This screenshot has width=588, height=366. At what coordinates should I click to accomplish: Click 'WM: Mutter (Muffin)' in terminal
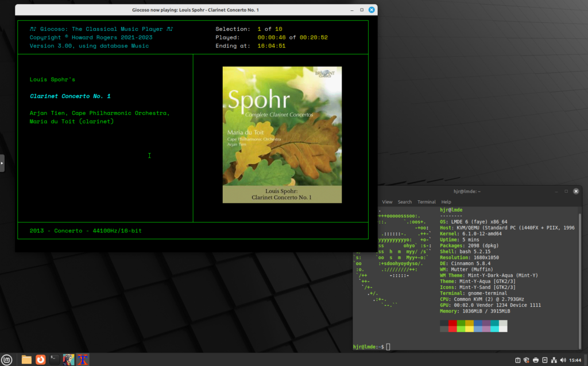[x=466, y=270]
